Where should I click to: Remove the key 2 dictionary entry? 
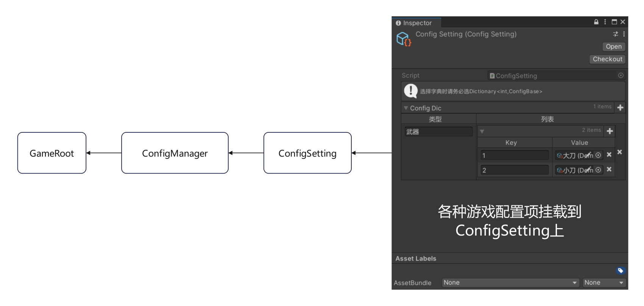click(x=609, y=169)
